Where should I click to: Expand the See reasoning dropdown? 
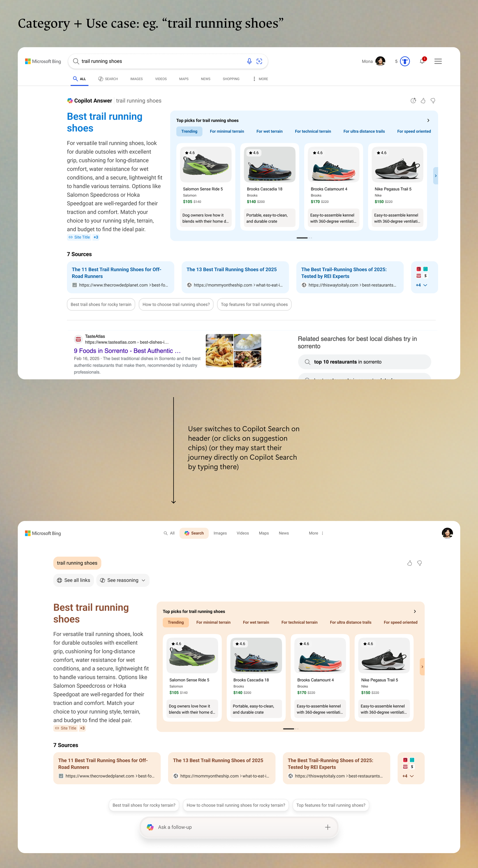[x=123, y=580]
